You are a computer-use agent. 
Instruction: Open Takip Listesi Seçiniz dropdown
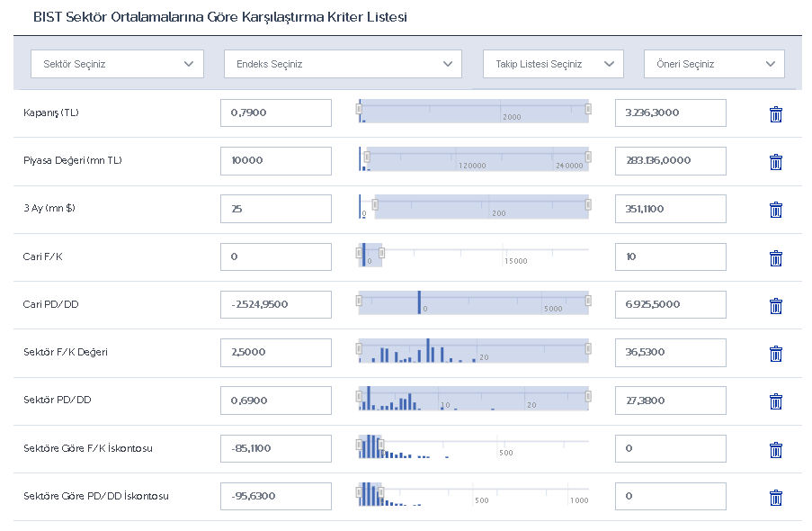[x=552, y=64]
